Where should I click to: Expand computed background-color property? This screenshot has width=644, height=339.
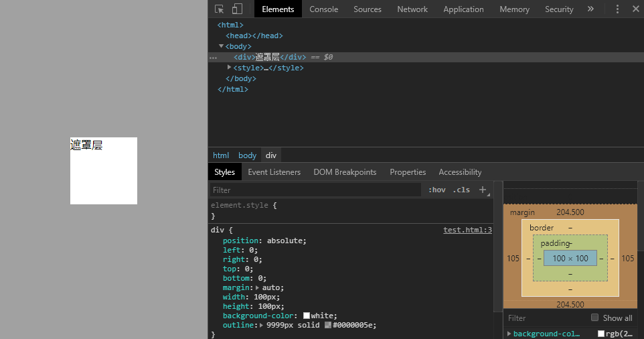click(509, 334)
